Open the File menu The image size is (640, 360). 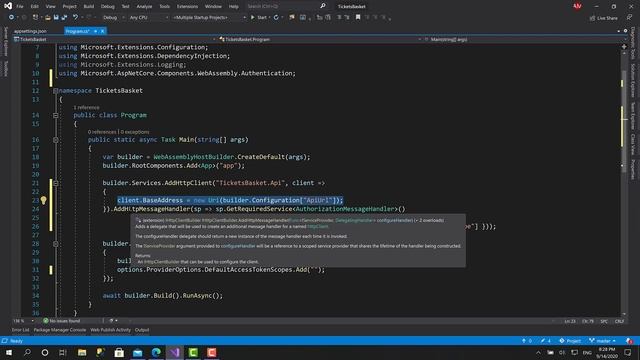pyautogui.click(x=20, y=7)
